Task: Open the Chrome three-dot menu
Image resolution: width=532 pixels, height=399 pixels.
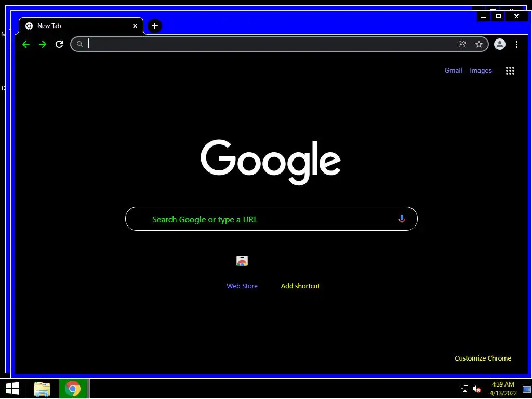Action: click(516, 44)
